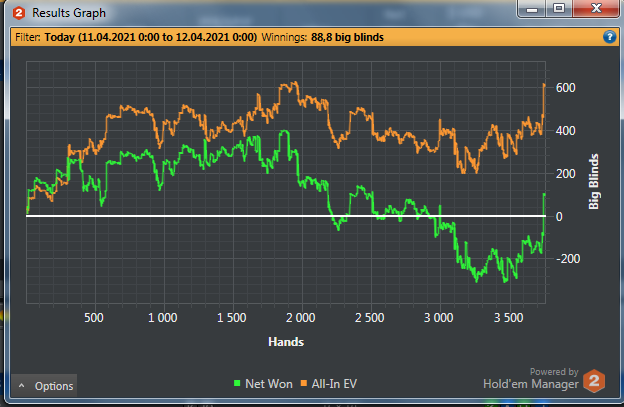Minimize the Results Graph window
Screen dimensions: 624x407
click(x=532, y=9)
